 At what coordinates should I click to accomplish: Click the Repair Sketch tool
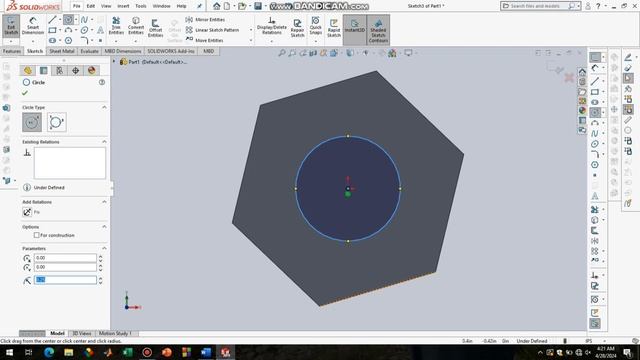pos(297,28)
